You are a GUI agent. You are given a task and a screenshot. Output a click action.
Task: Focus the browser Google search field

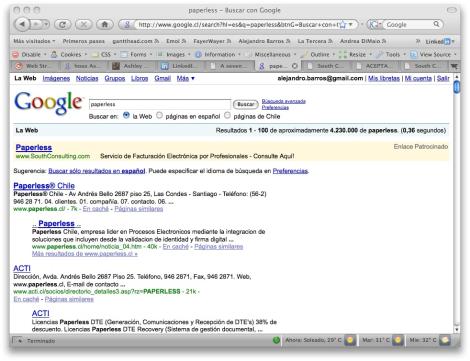[409, 25]
